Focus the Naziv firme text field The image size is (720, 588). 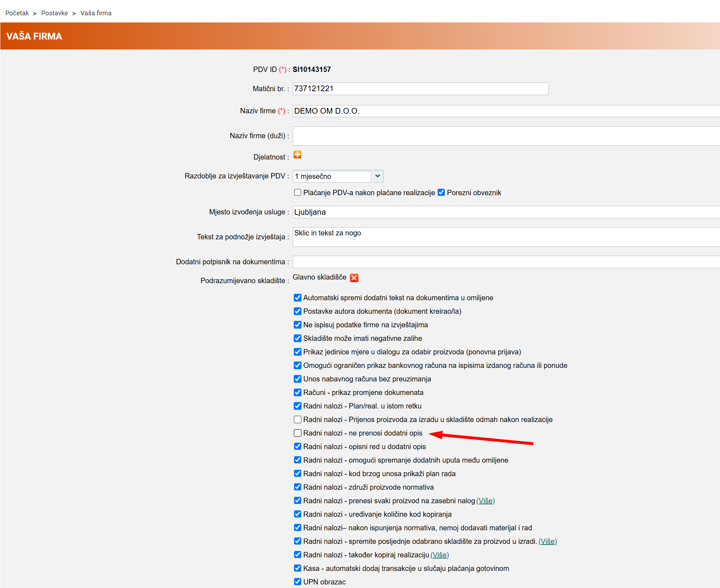coord(506,111)
